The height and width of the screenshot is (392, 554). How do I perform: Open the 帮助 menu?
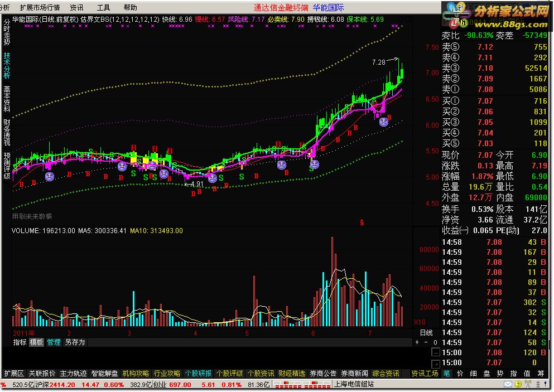pos(131,7)
